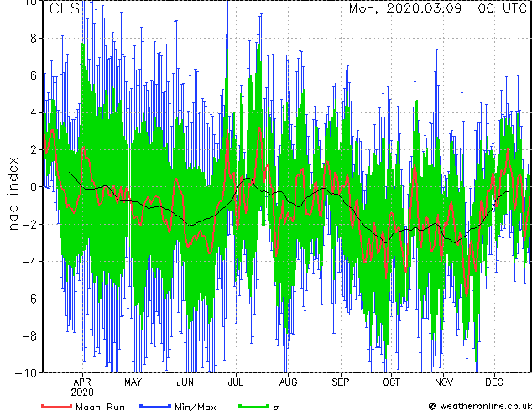Click the sigma symbol legend label

tap(276, 408)
